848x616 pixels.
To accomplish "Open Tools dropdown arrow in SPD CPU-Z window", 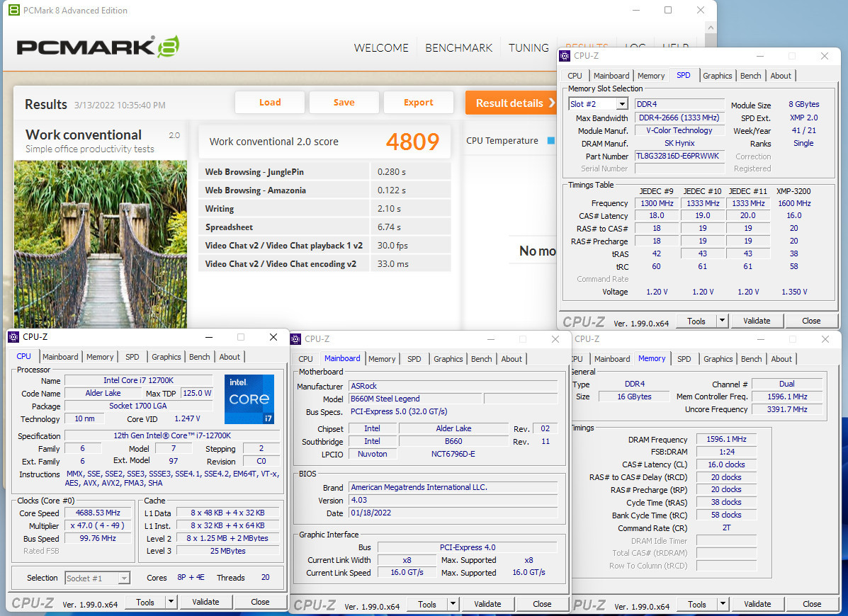I will [722, 321].
